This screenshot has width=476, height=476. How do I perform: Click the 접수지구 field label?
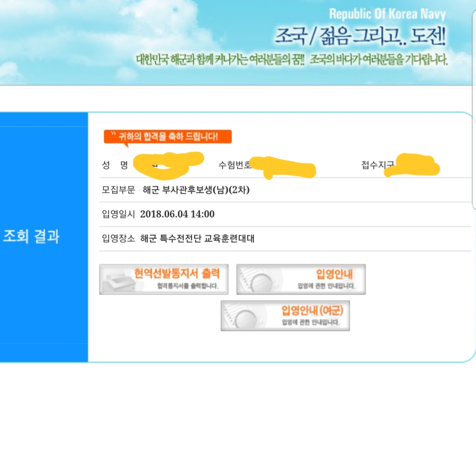click(378, 165)
